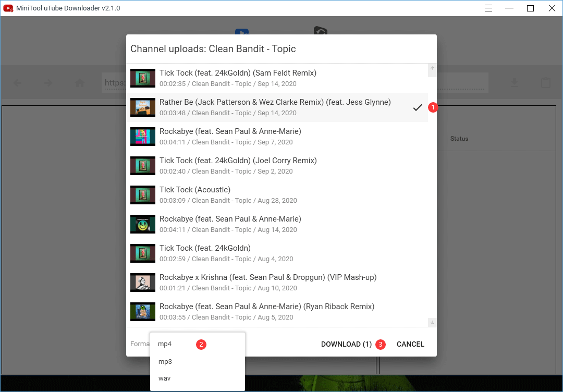Screen dimensions: 563x392
Task: Open the home page using the home icon
Action: click(x=79, y=82)
